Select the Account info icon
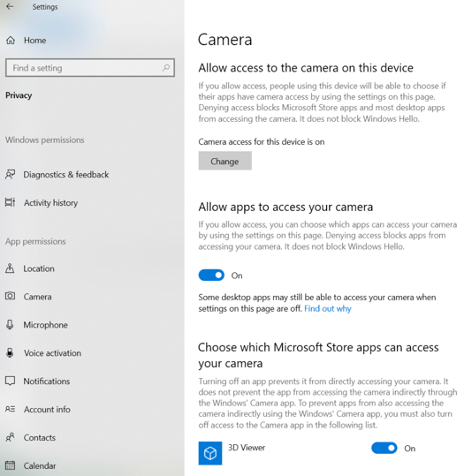The height and width of the screenshot is (476, 464). (x=10, y=409)
